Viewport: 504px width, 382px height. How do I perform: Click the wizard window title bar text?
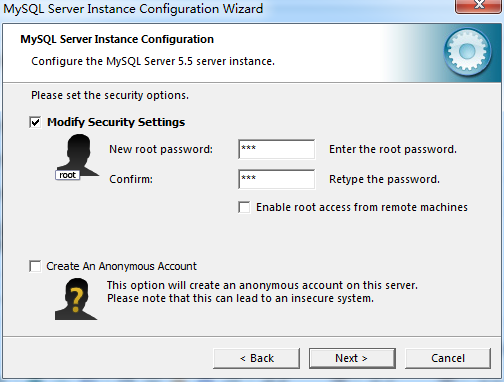coord(133,9)
